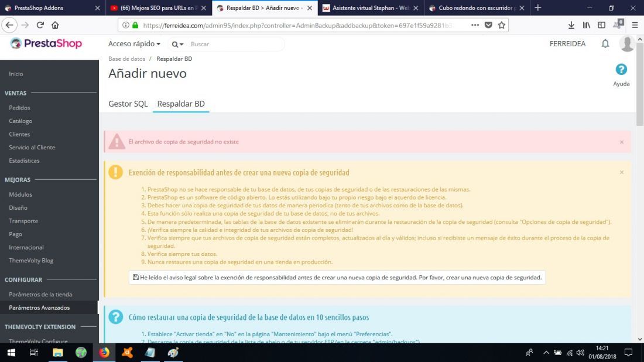Open the user profile avatar
The width and height of the screenshot is (644, 362).
(627, 43)
